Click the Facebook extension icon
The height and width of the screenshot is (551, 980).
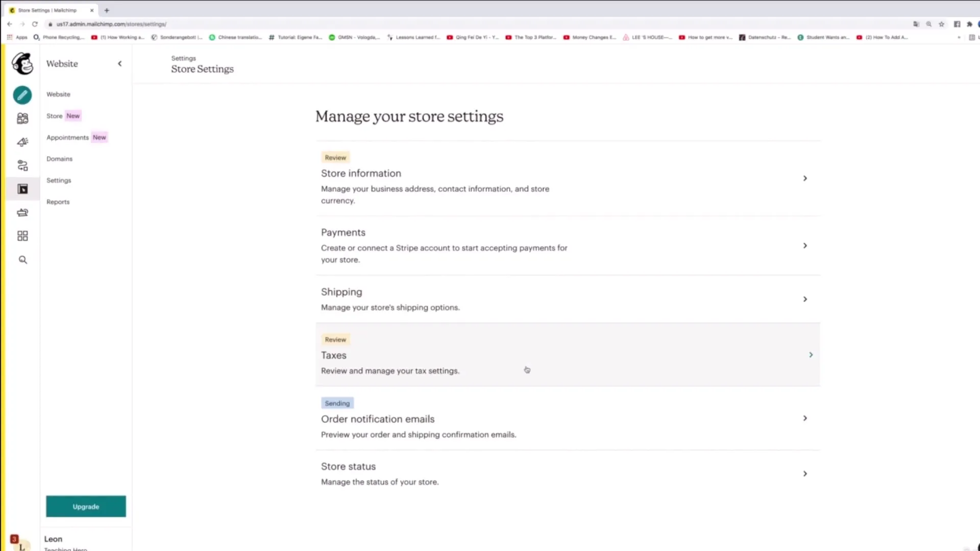[x=957, y=24]
